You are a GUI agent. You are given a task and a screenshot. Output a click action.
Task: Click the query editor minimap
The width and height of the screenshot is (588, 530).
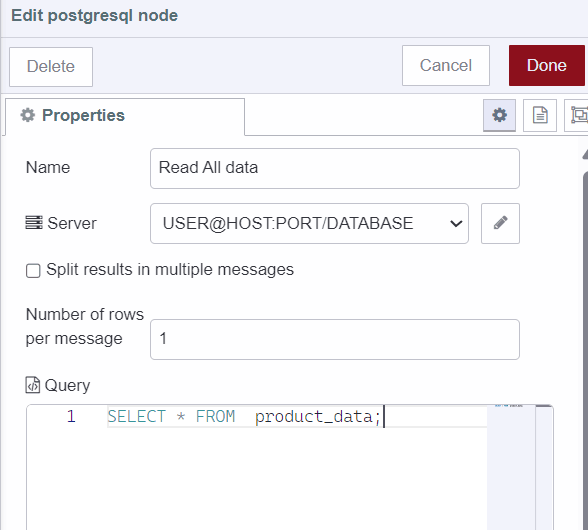(x=511, y=467)
